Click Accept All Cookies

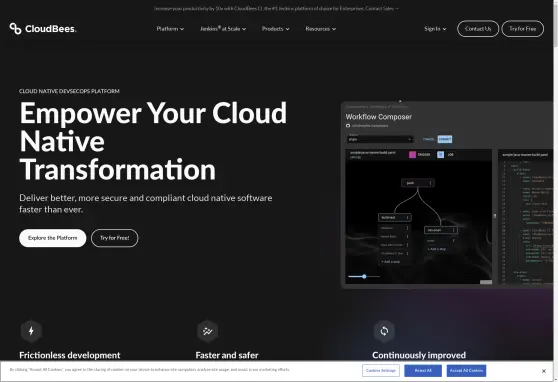pos(466,371)
